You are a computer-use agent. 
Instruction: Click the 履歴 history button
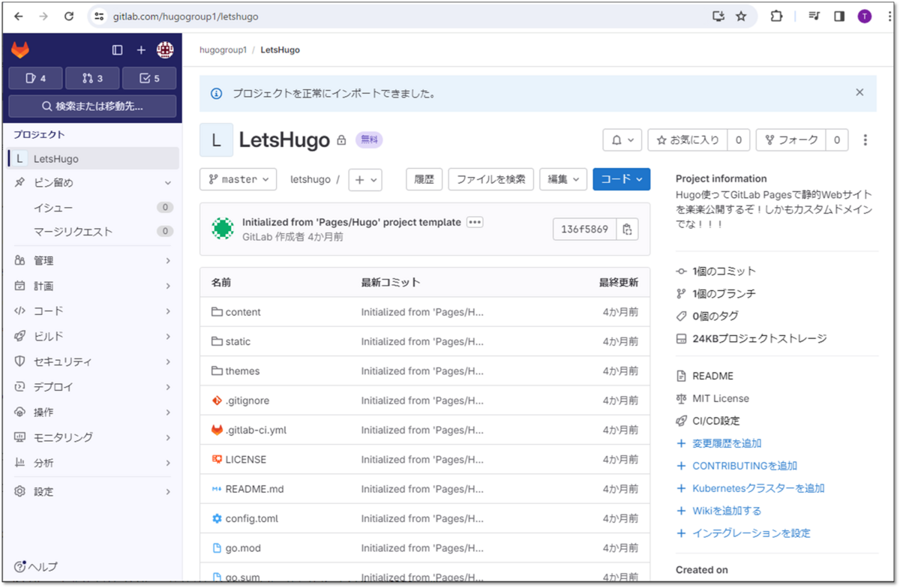pyautogui.click(x=424, y=179)
